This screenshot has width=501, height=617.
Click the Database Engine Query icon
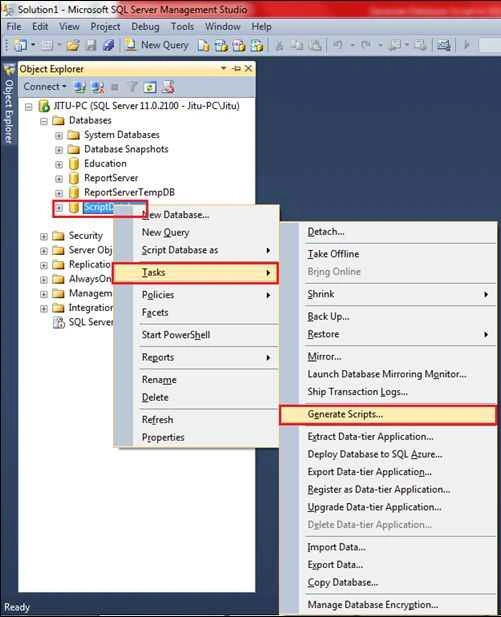point(203,46)
